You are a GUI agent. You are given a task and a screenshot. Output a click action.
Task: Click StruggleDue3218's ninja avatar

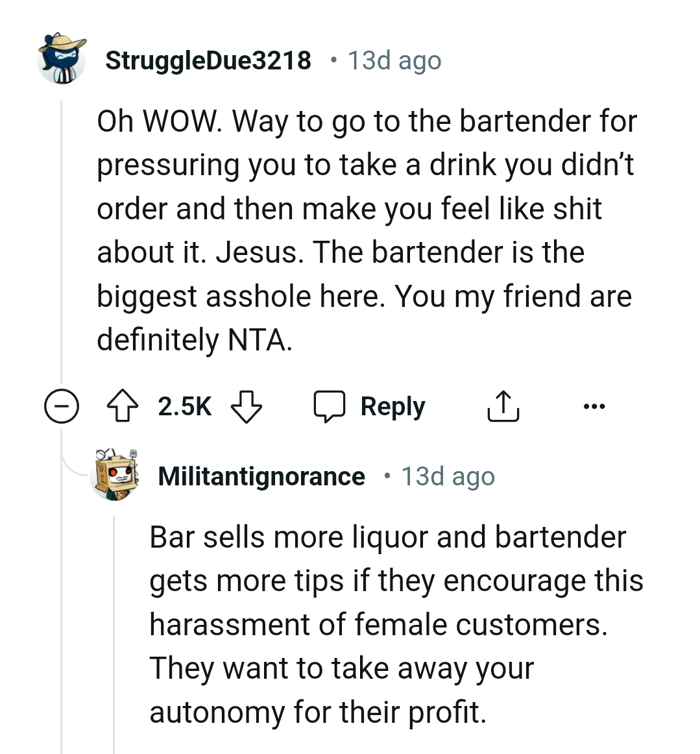coord(62,60)
